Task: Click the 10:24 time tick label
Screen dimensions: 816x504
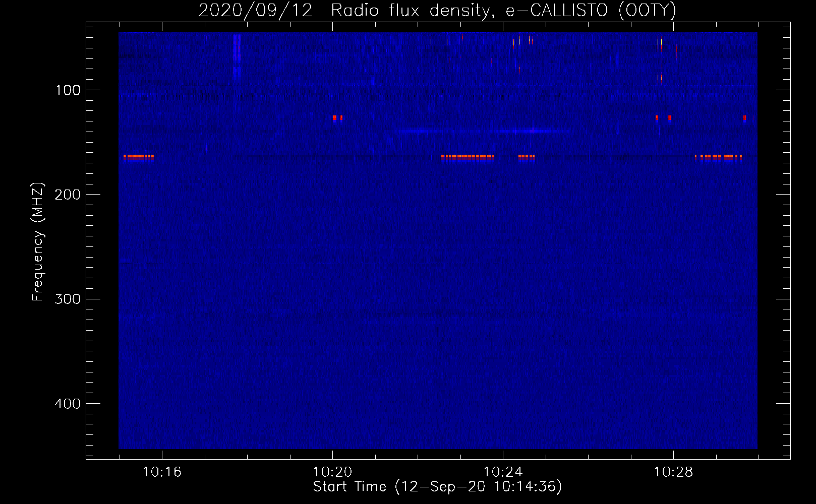Action: tap(503, 472)
